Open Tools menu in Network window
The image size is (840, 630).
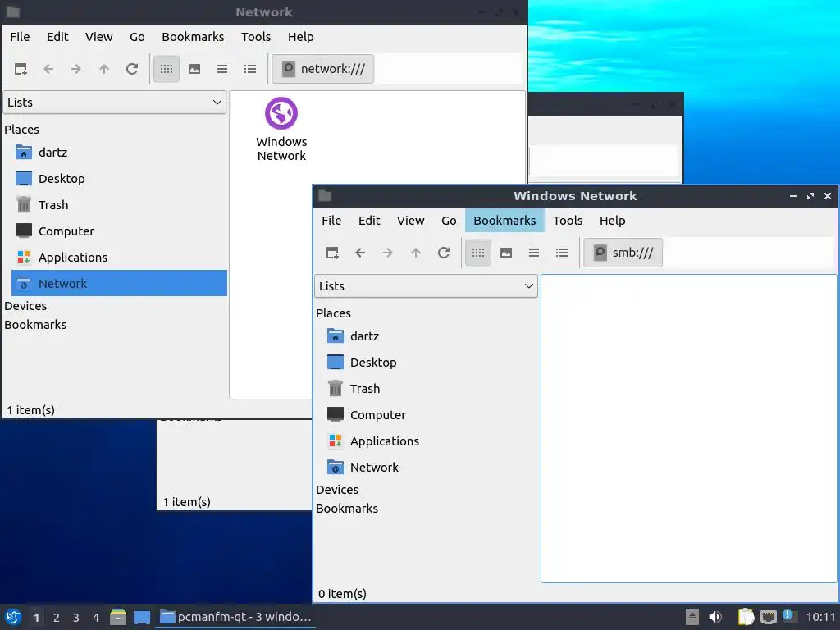(256, 36)
